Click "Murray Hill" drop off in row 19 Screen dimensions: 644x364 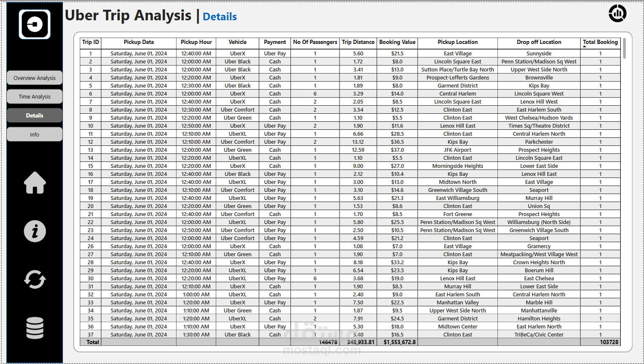point(539,198)
